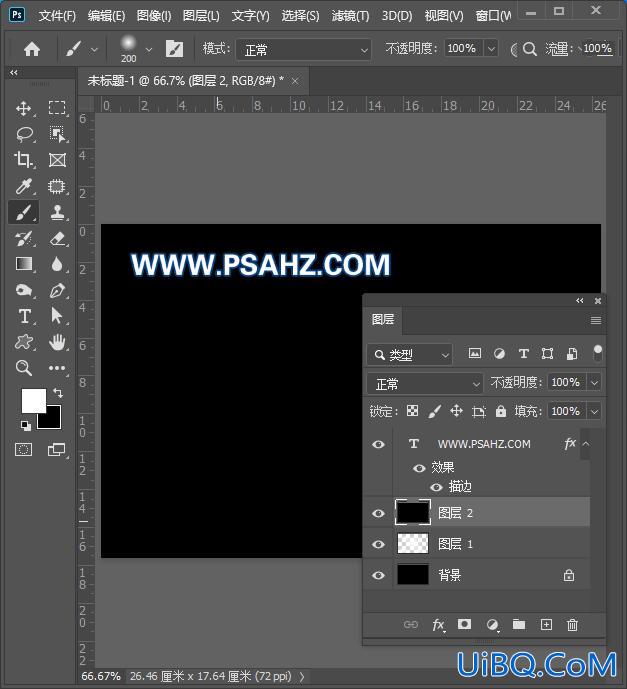Click the Home icon in options bar
The width and height of the screenshot is (627, 689).
(x=32, y=49)
